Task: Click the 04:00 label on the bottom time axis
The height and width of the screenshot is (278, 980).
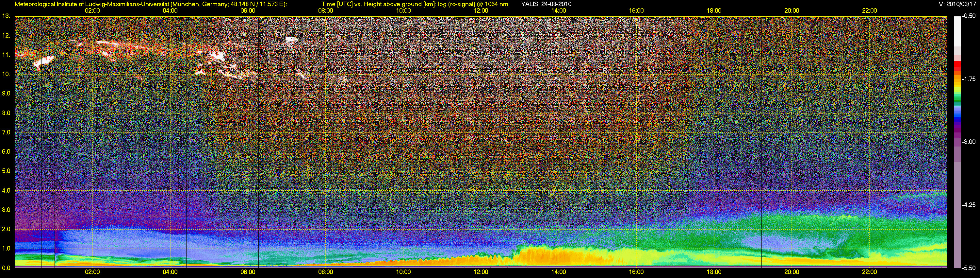Action: point(170,272)
